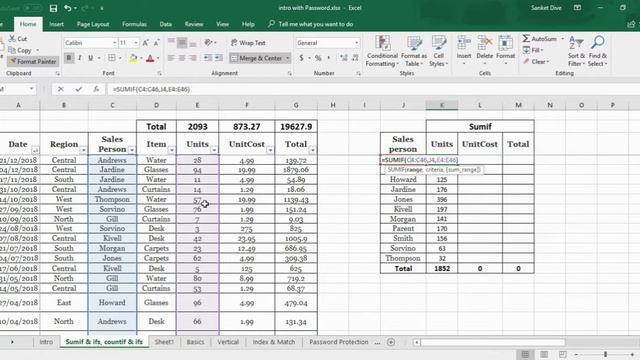Viewport: 640px width, 360px height.
Task: Toggle Italic formatting
Action: point(80,58)
